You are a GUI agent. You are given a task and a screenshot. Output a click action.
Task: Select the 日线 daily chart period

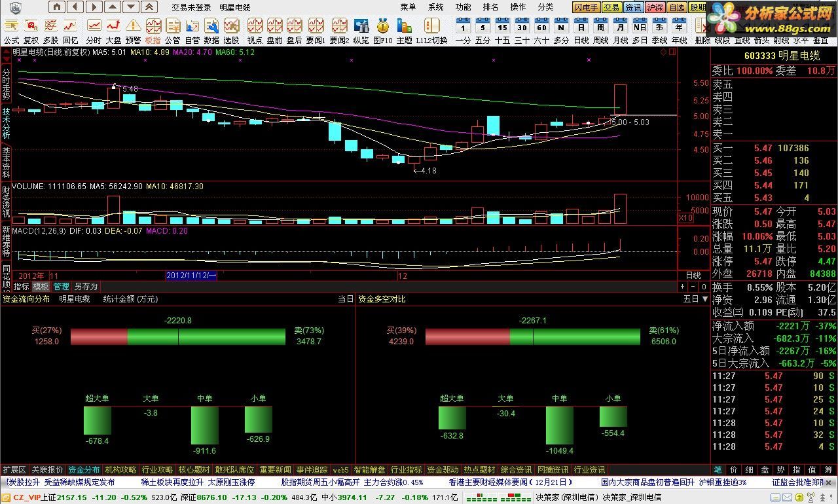click(581, 31)
